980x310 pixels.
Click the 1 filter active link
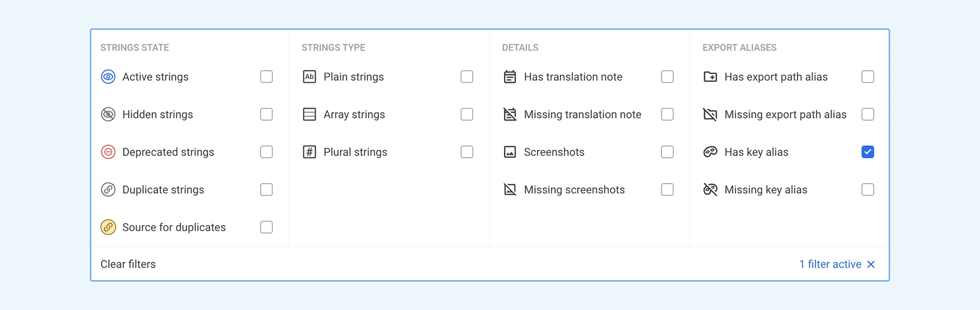point(830,264)
